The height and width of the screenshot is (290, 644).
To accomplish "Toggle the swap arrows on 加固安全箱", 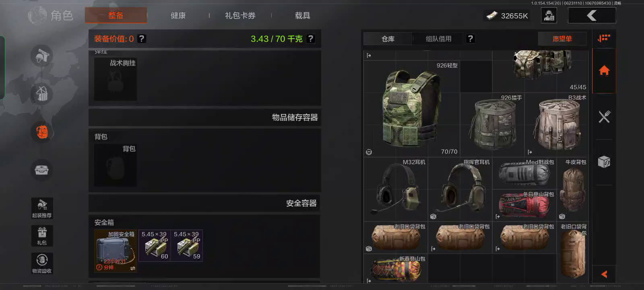I will click(x=132, y=268).
